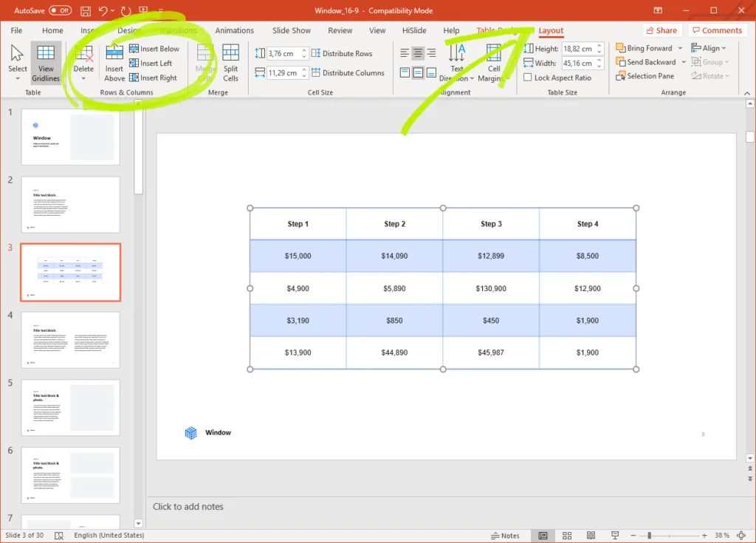Switch to Reading View icon
The height and width of the screenshot is (543, 756).
pyautogui.click(x=591, y=536)
